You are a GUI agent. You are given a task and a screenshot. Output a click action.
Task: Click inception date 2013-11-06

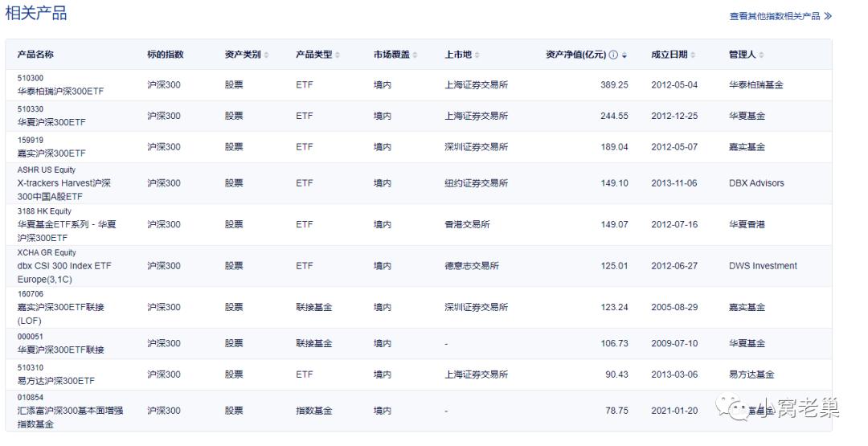[674, 183]
